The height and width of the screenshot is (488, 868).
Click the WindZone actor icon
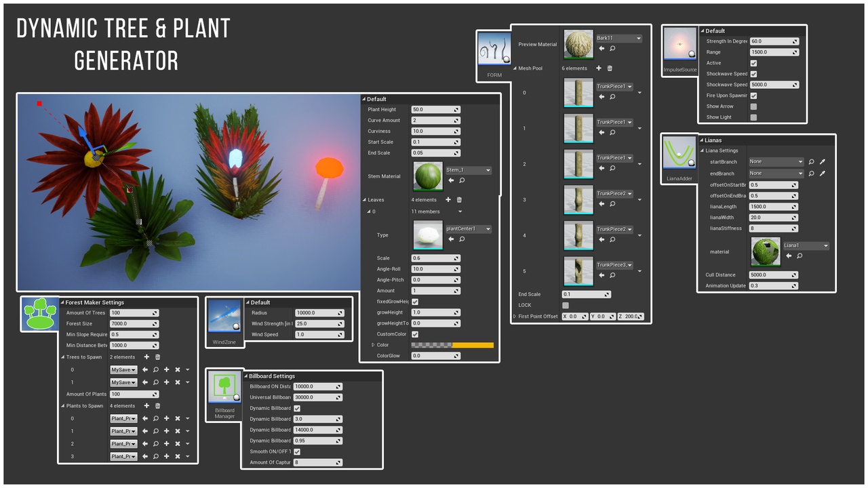(224, 317)
